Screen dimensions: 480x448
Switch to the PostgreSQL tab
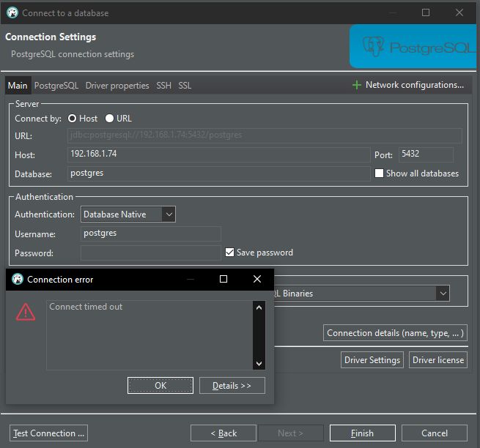point(56,86)
